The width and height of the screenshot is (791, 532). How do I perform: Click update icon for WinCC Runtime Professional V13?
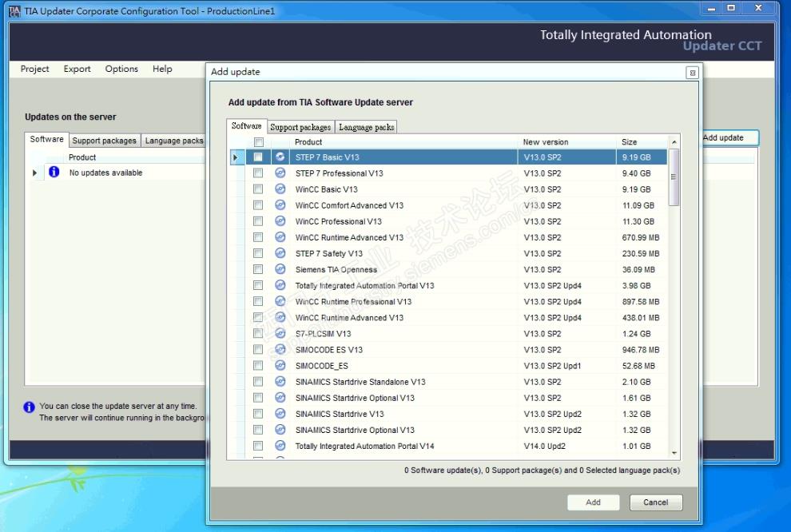point(280,301)
